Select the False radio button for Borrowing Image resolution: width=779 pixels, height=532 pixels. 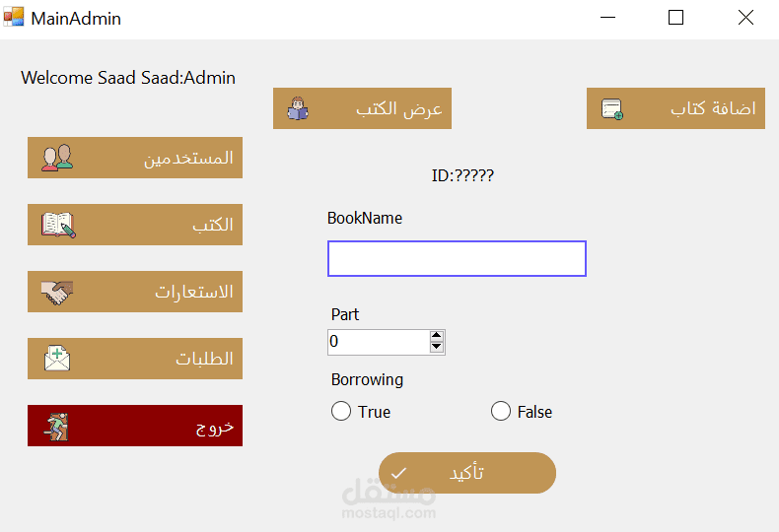click(501, 411)
